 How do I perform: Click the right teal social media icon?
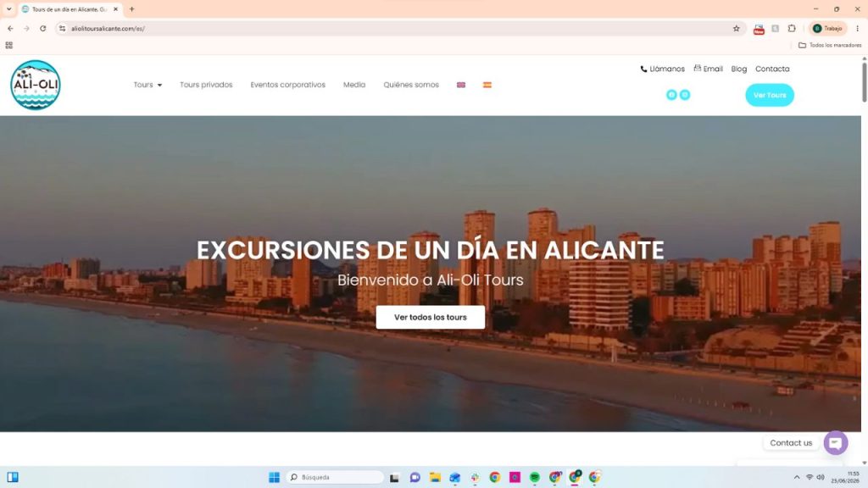(685, 95)
